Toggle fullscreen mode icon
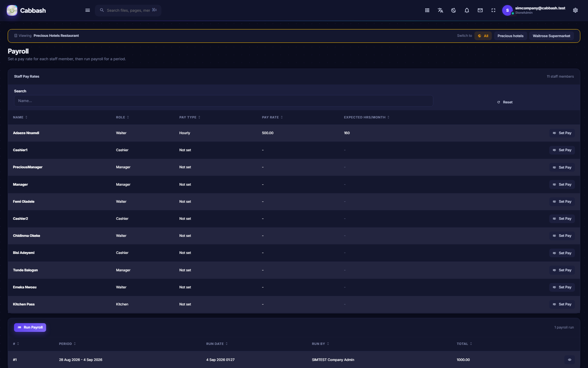 point(493,10)
